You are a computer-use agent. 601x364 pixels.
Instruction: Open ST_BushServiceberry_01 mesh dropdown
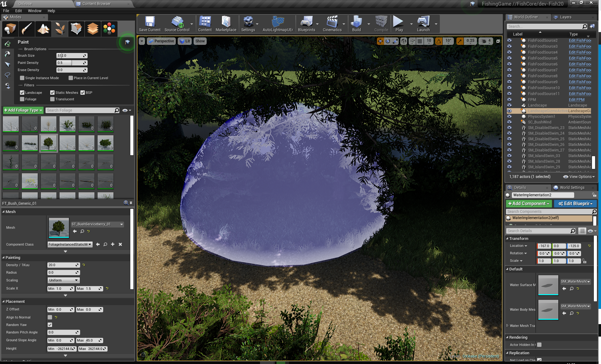(97, 224)
